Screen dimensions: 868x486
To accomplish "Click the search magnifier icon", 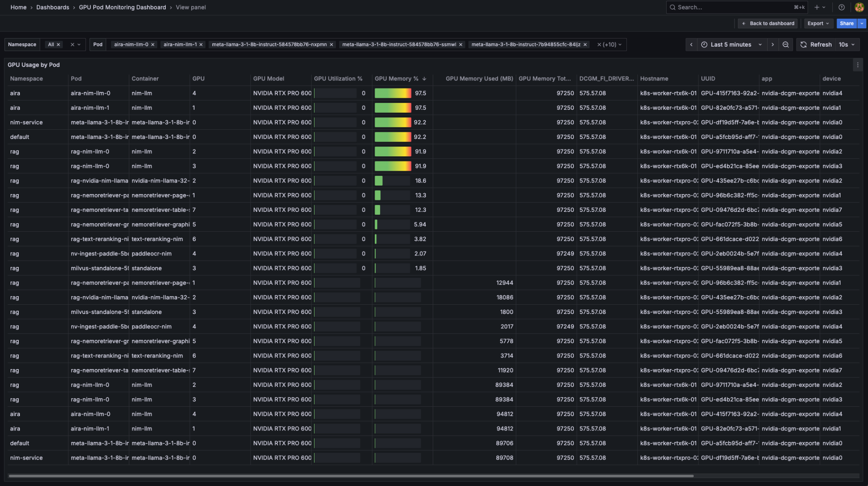I will coord(672,7).
